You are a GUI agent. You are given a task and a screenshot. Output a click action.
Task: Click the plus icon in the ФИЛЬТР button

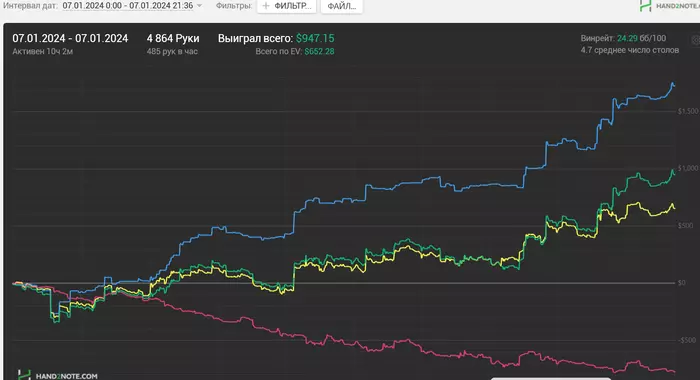tap(266, 6)
